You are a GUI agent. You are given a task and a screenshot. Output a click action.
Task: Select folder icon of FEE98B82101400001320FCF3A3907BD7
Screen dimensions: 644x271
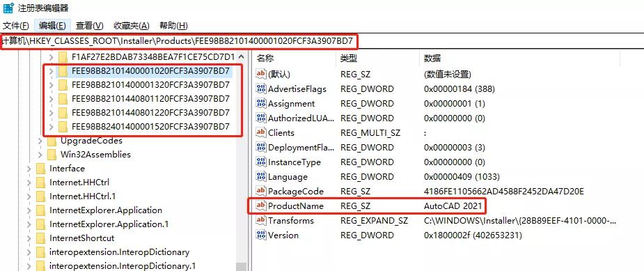point(63,85)
